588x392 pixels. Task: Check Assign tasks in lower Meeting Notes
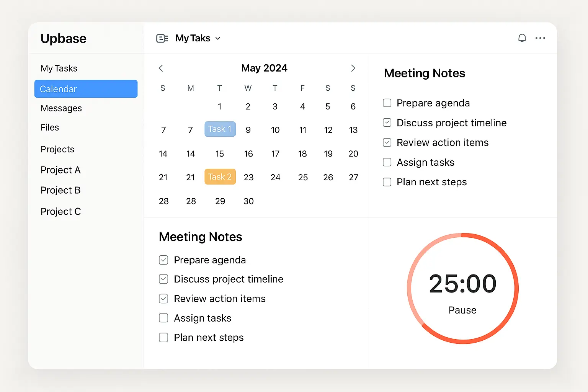click(x=163, y=318)
